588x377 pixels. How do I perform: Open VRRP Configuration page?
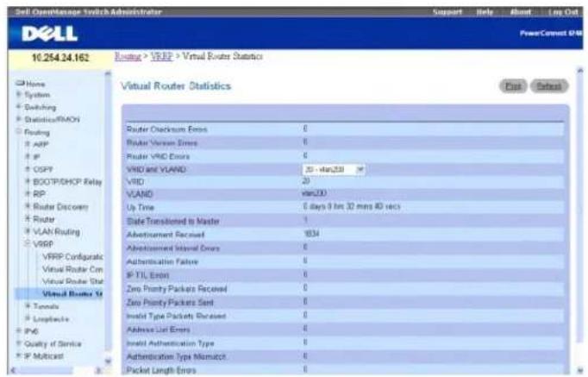tap(72, 257)
